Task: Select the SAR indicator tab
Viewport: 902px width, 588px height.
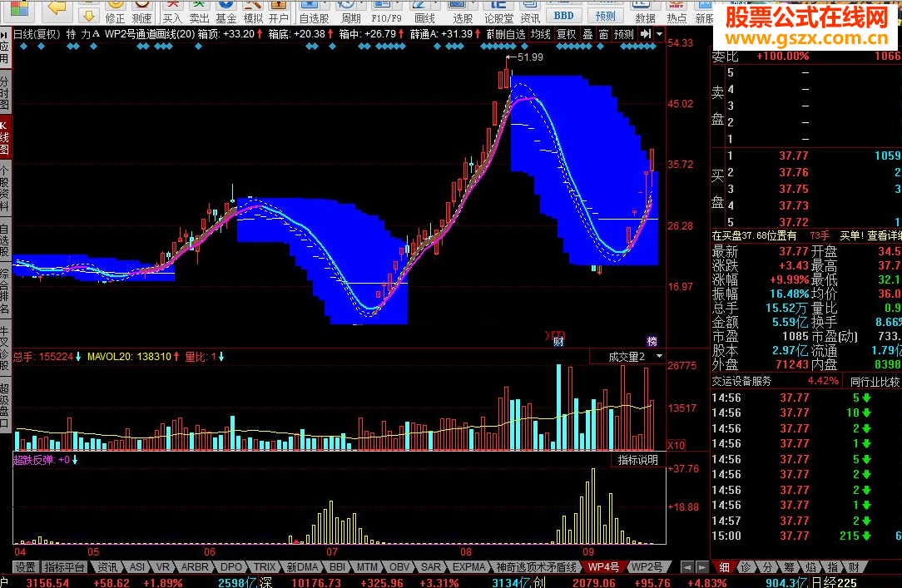Action: (430, 567)
